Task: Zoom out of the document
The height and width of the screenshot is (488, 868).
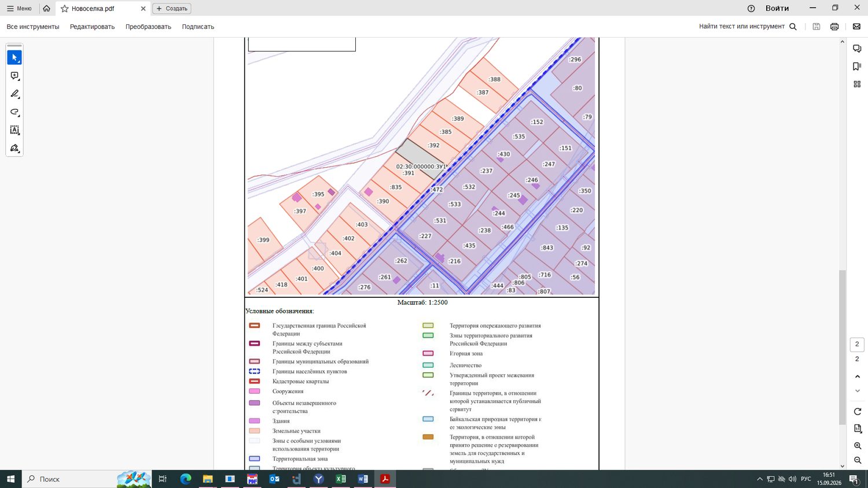Action: pyautogui.click(x=857, y=460)
